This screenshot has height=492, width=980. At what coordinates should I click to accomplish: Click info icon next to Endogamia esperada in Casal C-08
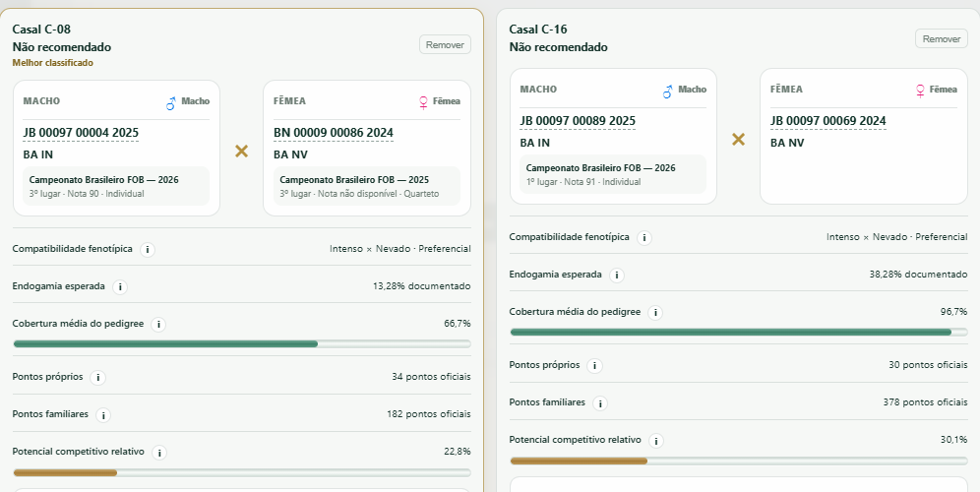coord(120,287)
